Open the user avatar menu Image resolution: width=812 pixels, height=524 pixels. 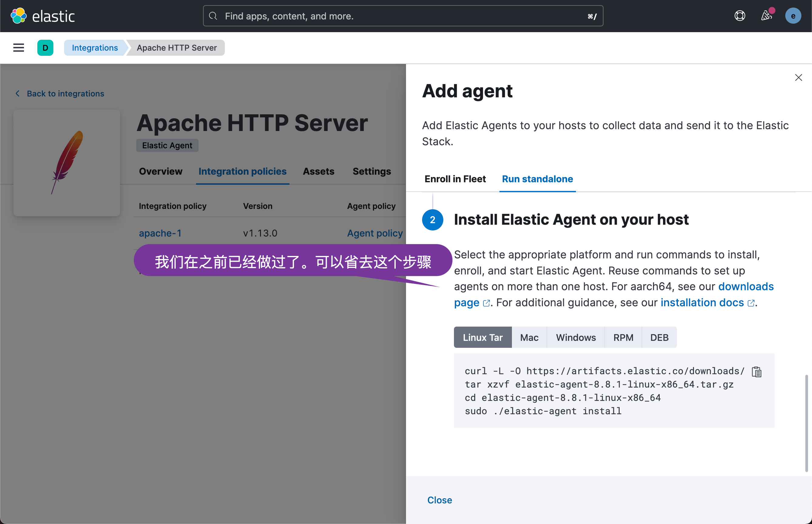793,16
